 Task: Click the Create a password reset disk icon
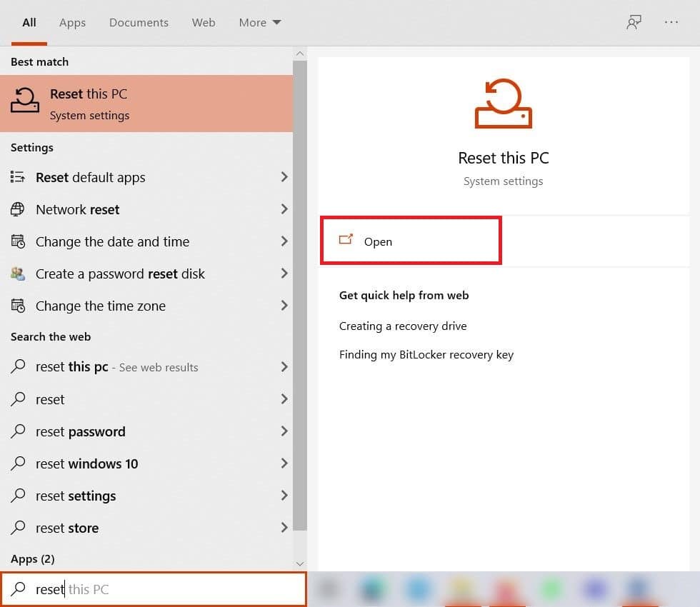(x=19, y=274)
